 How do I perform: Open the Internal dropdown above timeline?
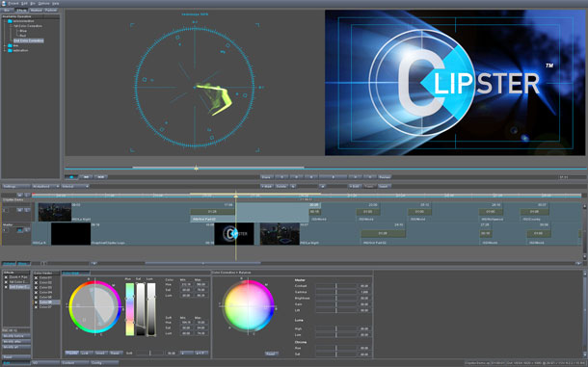click(74, 186)
